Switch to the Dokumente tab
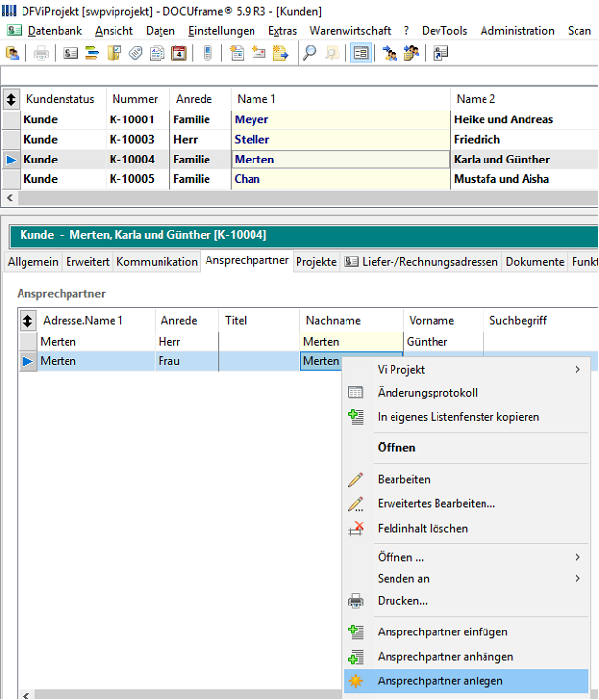 click(x=534, y=262)
